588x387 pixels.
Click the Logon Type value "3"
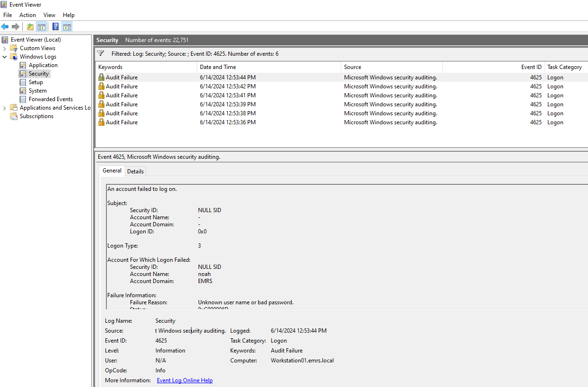(x=199, y=246)
